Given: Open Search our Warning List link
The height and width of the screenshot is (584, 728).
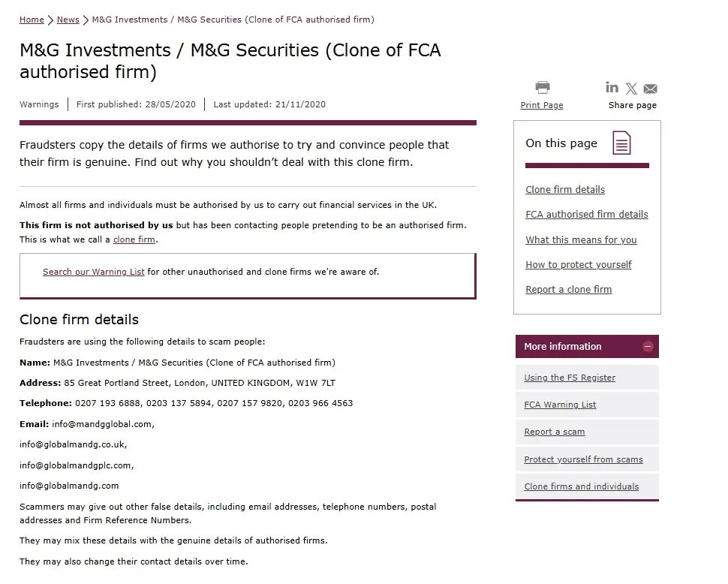Looking at the screenshot, I should click(x=93, y=272).
